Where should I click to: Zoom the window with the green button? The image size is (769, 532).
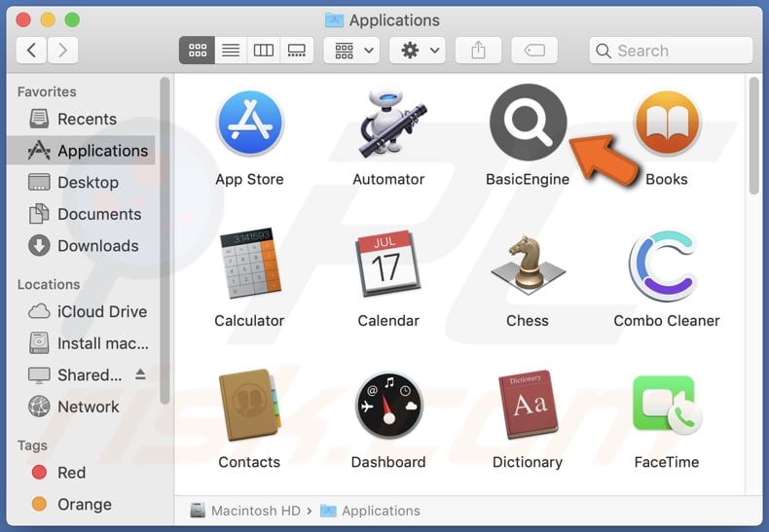[72, 20]
